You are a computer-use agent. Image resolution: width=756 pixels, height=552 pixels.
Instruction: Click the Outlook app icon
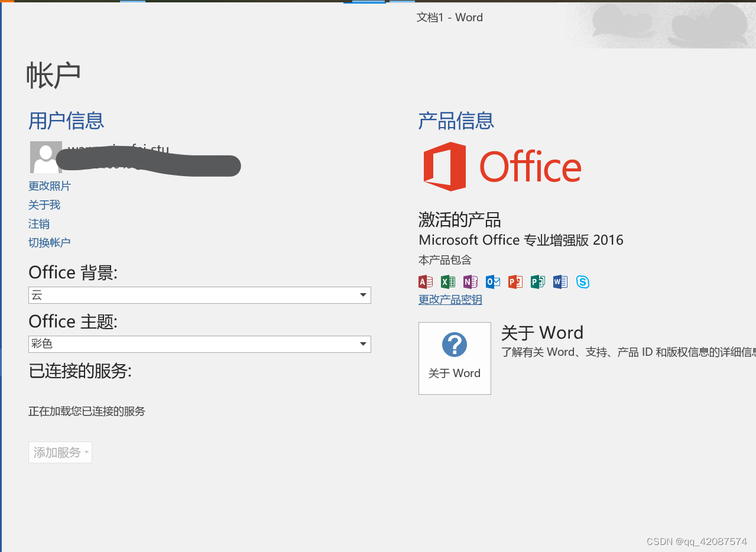click(x=493, y=282)
